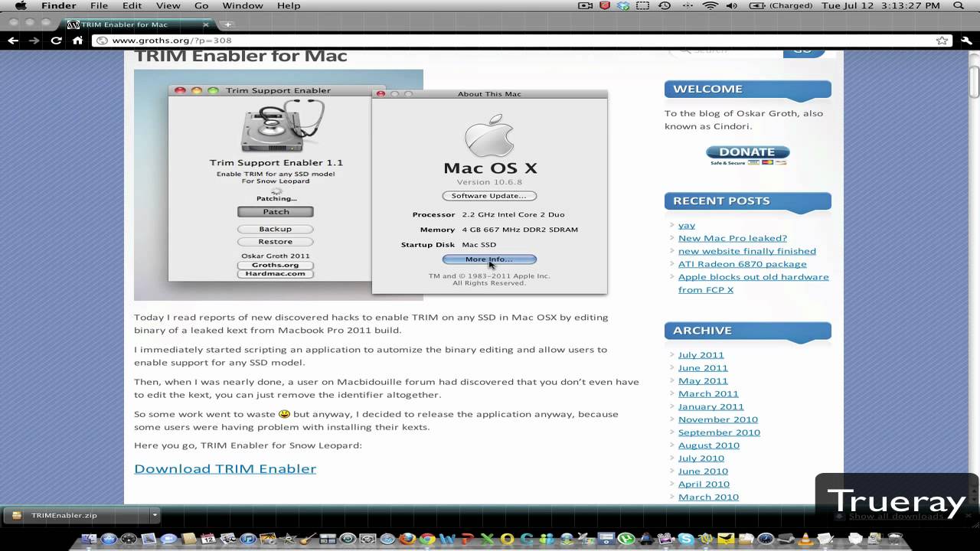The height and width of the screenshot is (551, 980).
Task: Open the June 2011 archive
Action: click(x=703, y=368)
